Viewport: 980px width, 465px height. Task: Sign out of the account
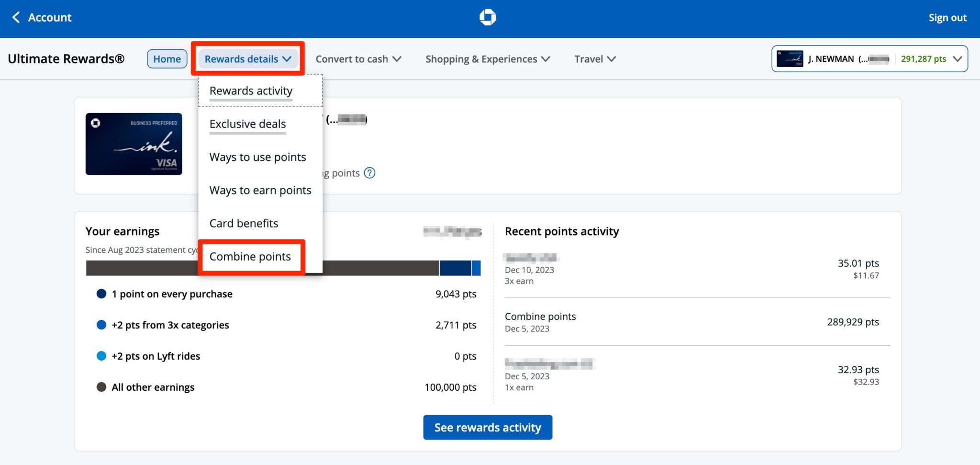click(x=947, y=17)
